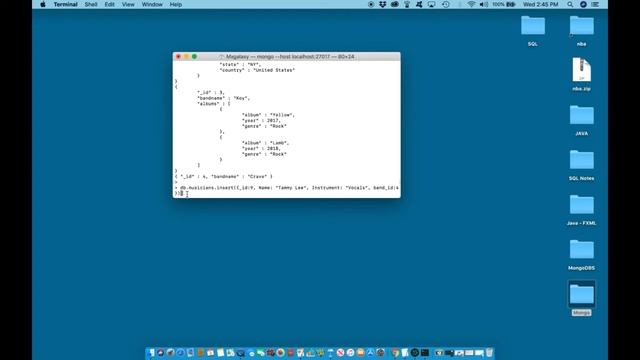Click the "year" : 2018 line
The width and height of the screenshot is (640, 360).
[261, 149]
